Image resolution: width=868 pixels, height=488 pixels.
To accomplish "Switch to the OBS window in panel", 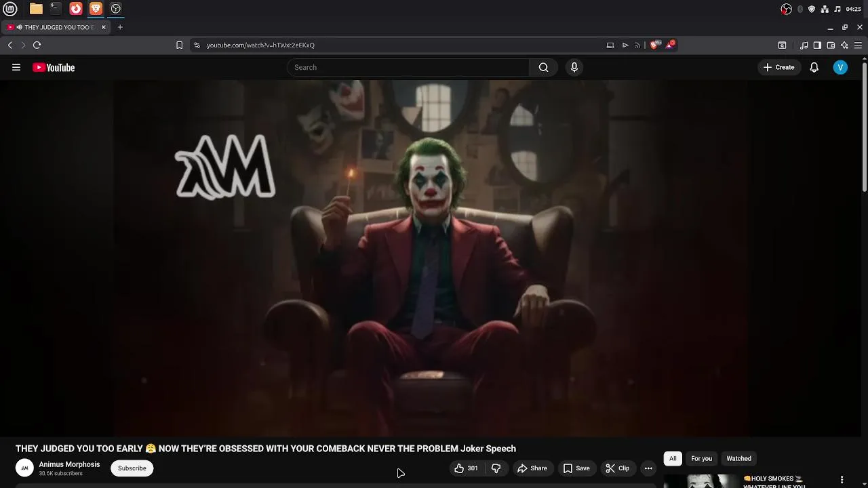I will [x=116, y=9].
